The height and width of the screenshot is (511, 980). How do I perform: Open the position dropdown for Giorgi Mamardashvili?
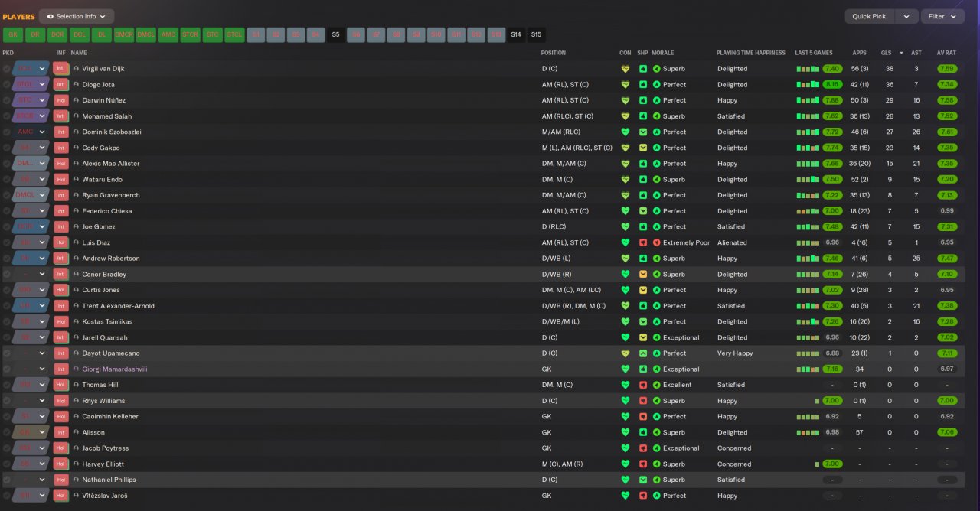(42, 369)
